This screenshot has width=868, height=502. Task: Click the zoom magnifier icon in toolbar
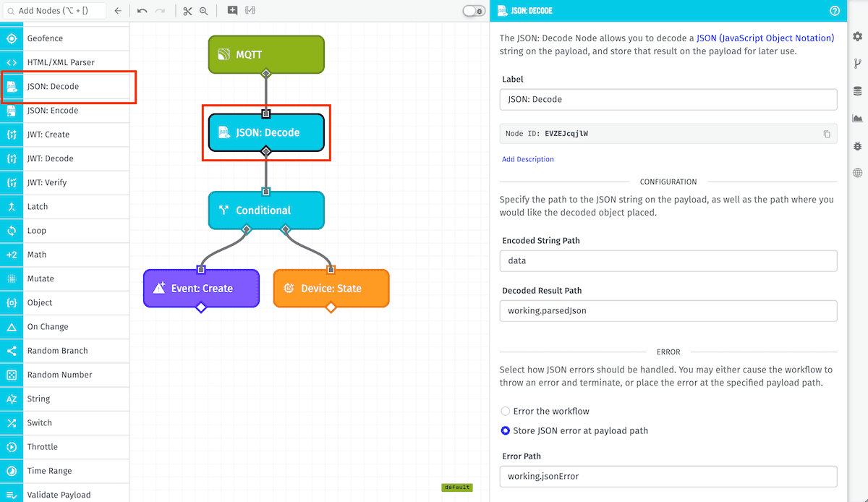point(204,11)
